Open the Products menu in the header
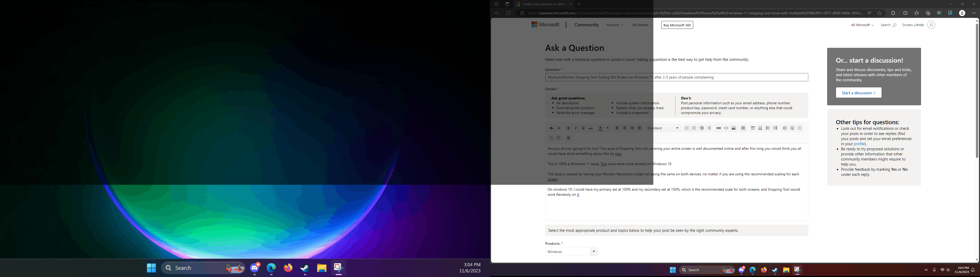980x277 pixels. tap(614, 25)
